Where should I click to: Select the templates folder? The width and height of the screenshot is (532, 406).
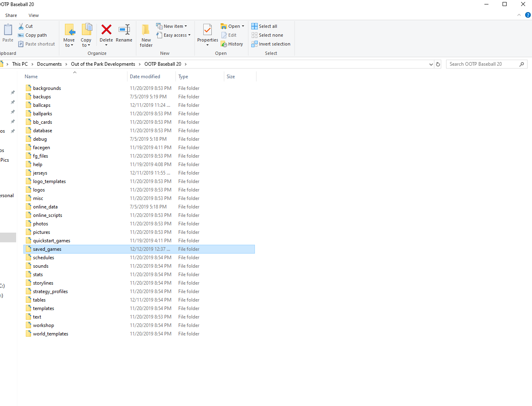[44, 308]
